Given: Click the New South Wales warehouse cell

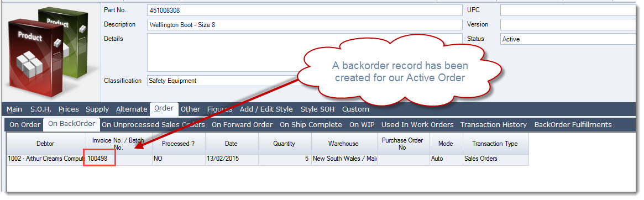Looking at the screenshot, I should tap(344, 159).
